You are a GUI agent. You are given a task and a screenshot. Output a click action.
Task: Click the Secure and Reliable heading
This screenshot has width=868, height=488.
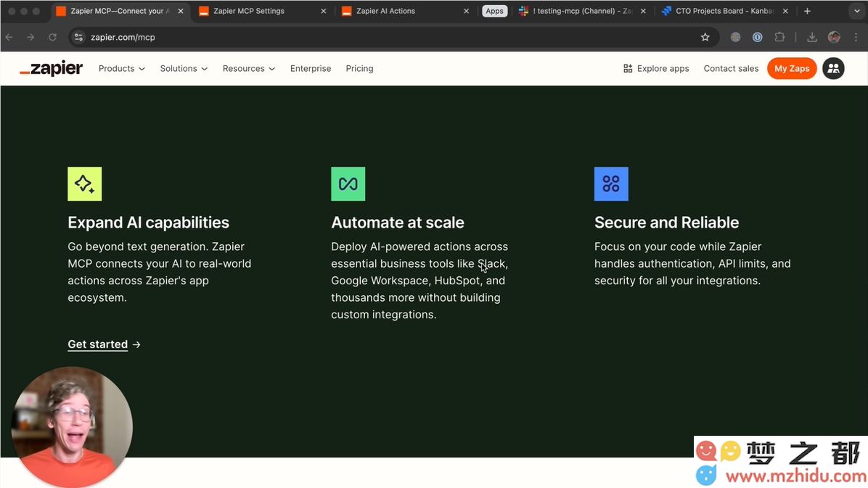point(666,223)
